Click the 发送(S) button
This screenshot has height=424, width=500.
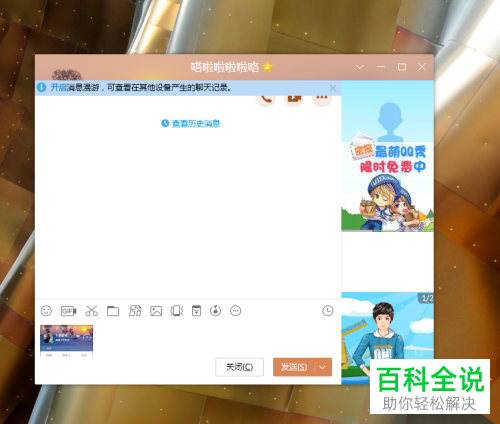[294, 367]
